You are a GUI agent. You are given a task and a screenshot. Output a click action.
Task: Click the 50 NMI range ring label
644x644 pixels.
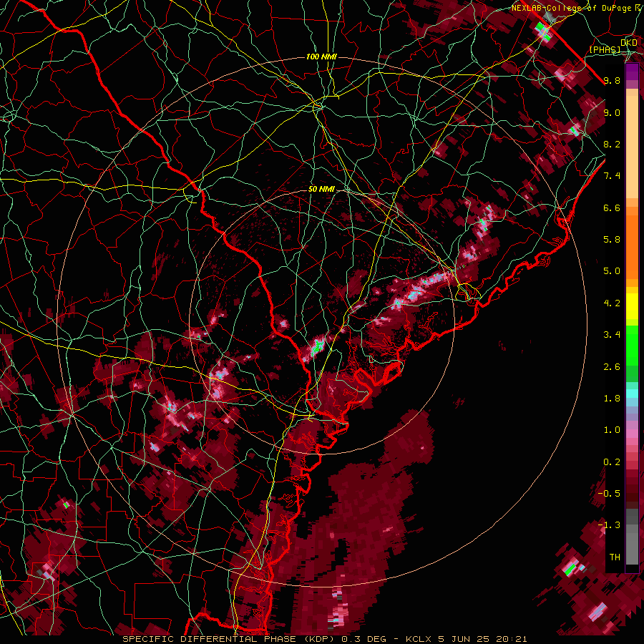click(321, 190)
